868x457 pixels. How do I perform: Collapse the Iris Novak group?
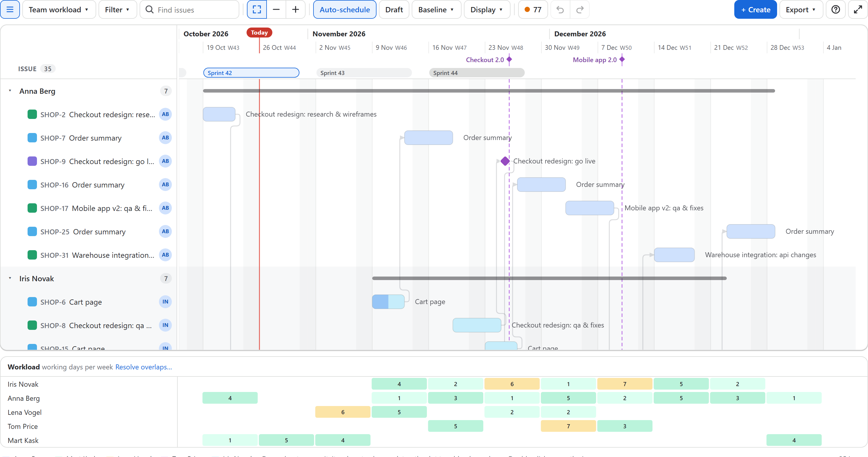click(x=10, y=279)
